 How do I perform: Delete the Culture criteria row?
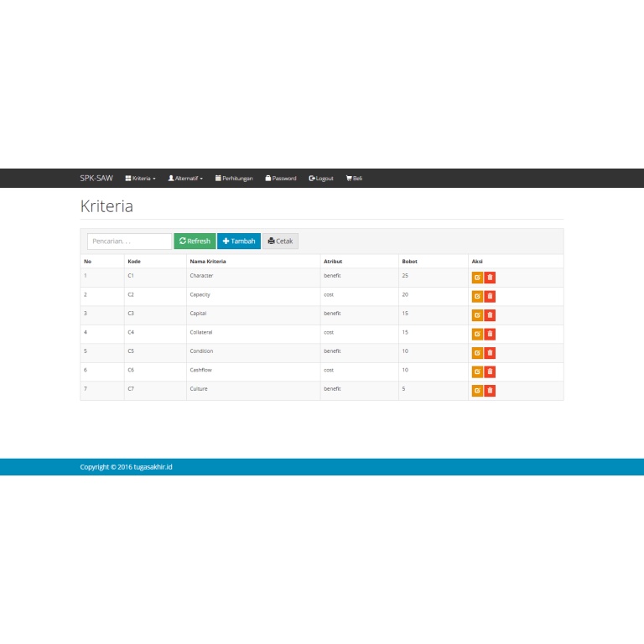[490, 391]
